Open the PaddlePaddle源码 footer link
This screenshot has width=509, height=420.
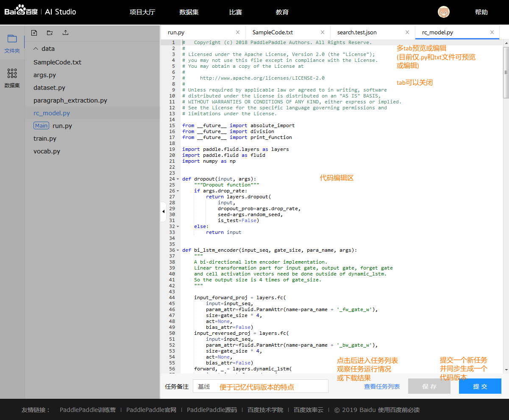(x=212, y=410)
